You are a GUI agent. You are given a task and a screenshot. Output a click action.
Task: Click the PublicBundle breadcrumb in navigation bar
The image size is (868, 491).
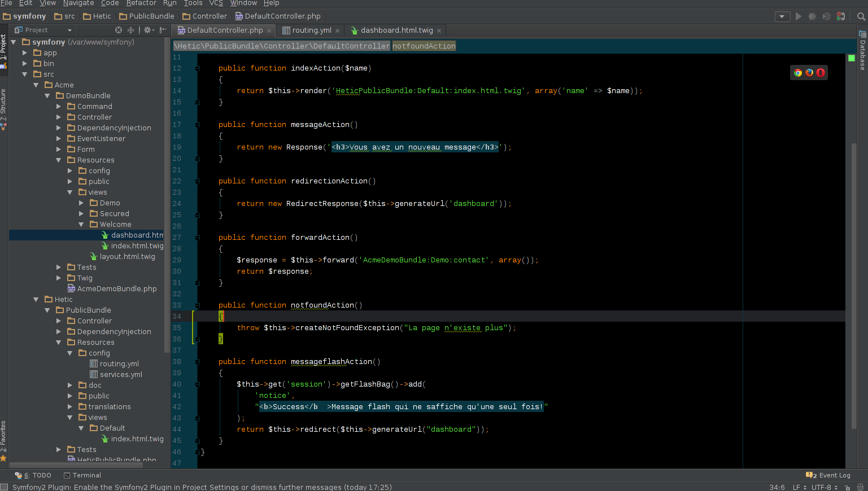coord(146,16)
